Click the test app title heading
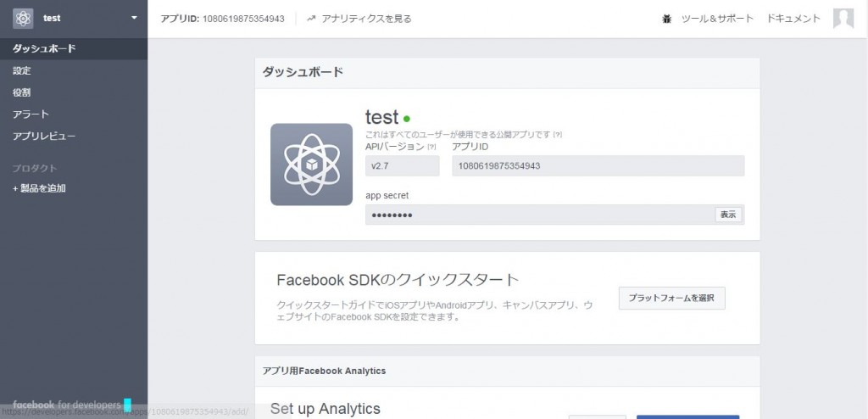Image resolution: width=868 pixels, height=419 pixels. coord(382,117)
